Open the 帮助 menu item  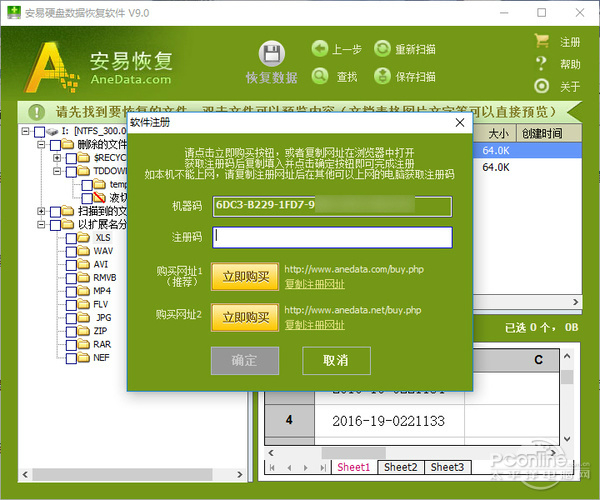point(570,64)
